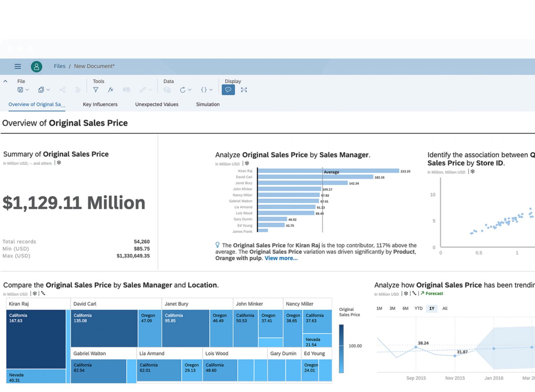Click the curly braces icon in Data group
This screenshot has height=392, width=535.
[x=204, y=90]
